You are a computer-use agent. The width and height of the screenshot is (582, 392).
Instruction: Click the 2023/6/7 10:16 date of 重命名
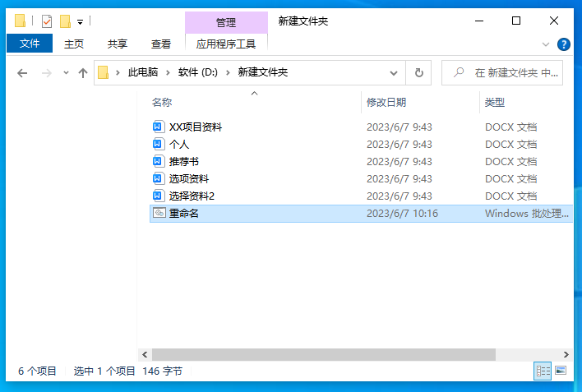click(x=402, y=214)
